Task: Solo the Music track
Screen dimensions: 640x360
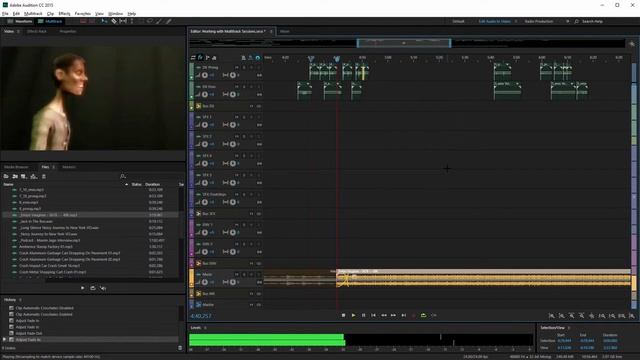Action: click(244, 275)
